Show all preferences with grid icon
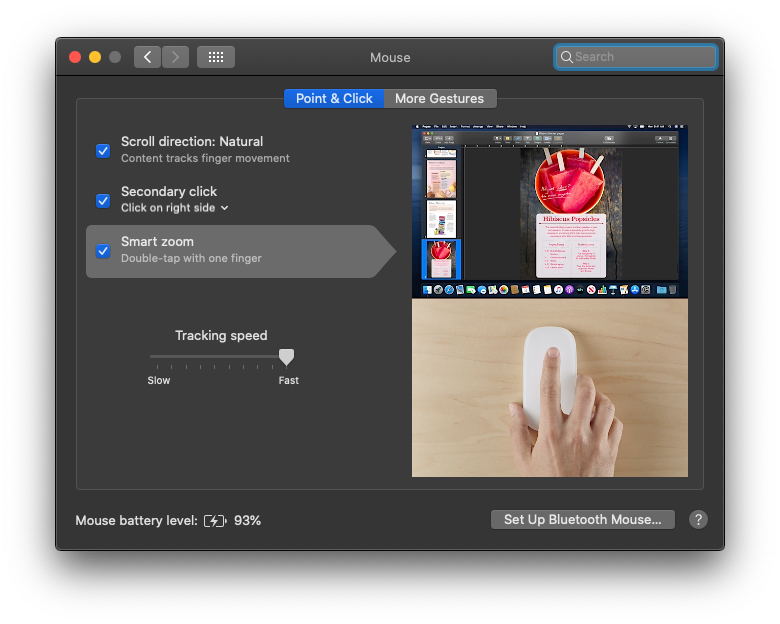Screen dimensions: 780x624 click(x=216, y=57)
